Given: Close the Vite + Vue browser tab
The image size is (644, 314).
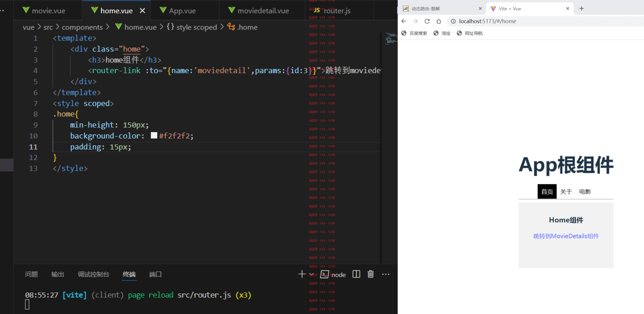Looking at the screenshot, I should coord(568,8).
